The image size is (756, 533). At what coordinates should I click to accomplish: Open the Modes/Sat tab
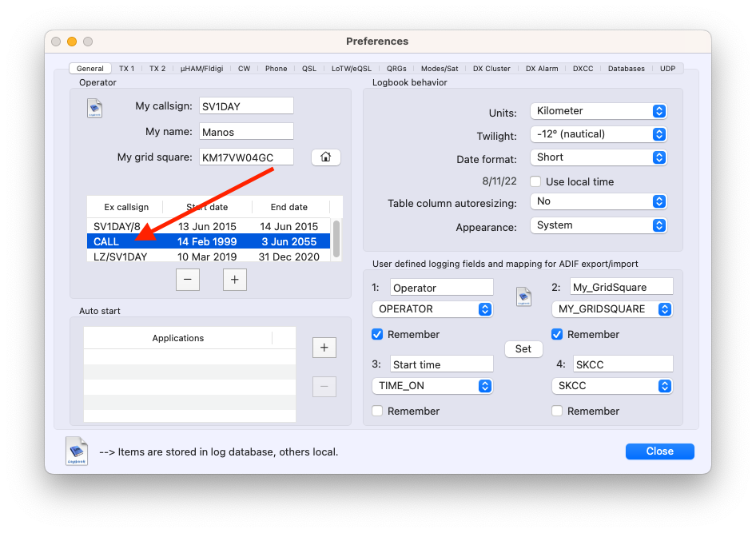point(440,69)
